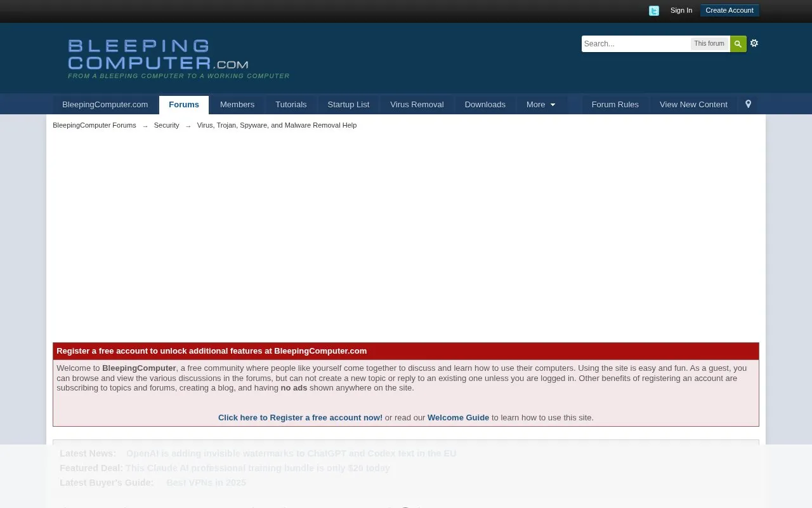Click the location pin icon in navbar
The image size is (812, 508).
point(749,104)
